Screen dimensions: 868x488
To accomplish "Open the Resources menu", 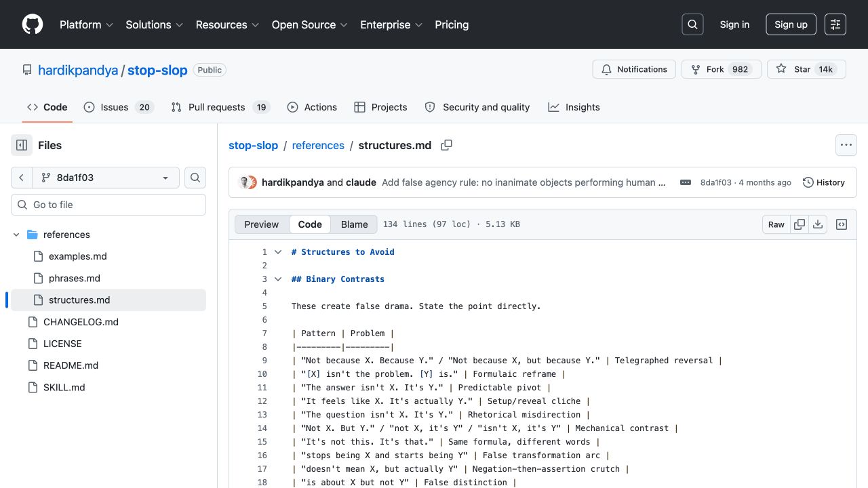I will tap(227, 24).
